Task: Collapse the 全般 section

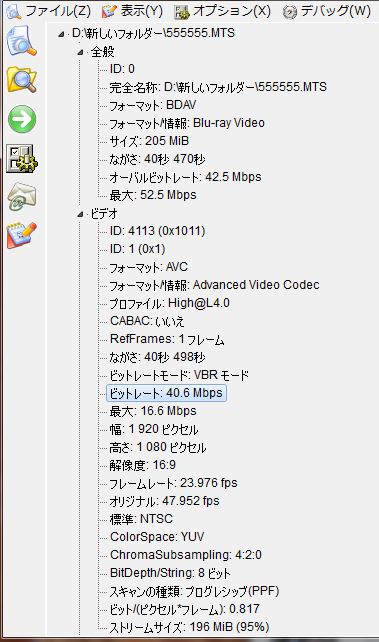Action: click(81, 52)
